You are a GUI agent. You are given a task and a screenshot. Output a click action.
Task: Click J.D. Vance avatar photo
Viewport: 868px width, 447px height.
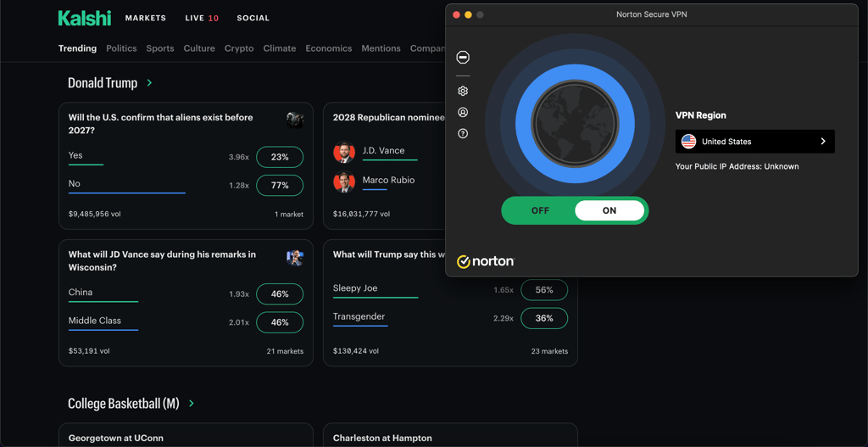click(344, 152)
